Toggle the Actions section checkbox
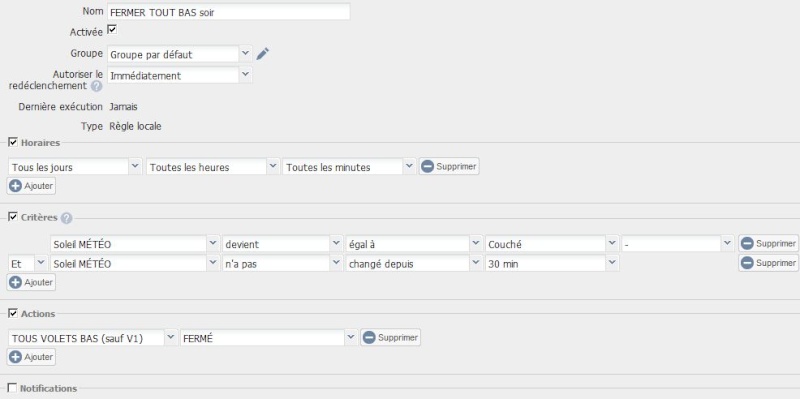The image size is (800, 399). click(x=13, y=313)
